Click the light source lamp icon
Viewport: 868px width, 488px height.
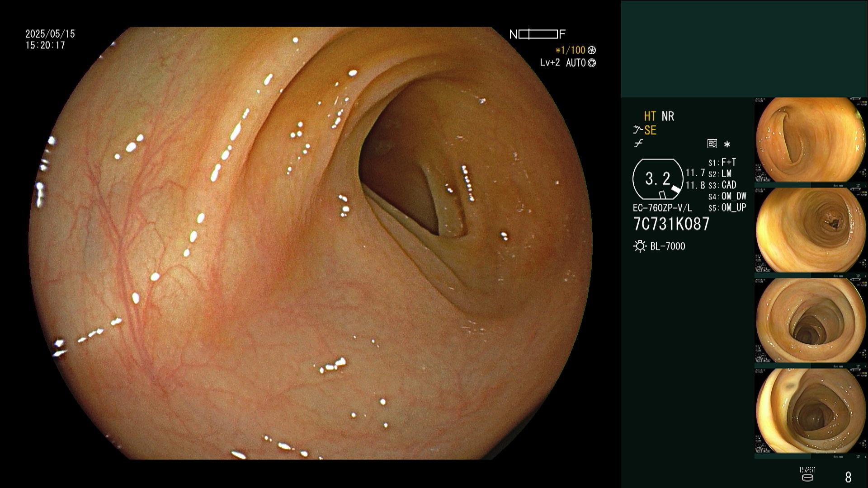[640, 246]
